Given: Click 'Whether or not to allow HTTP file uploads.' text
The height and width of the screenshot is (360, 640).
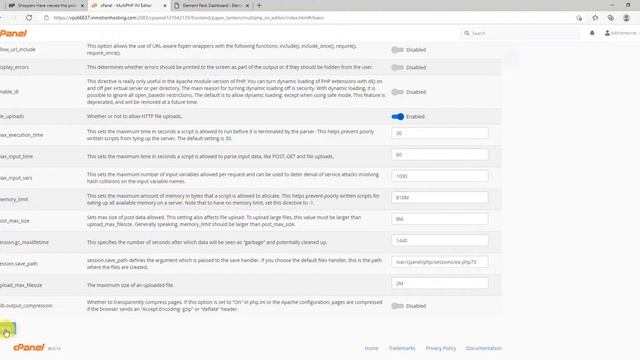Looking at the screenshot, I should tap(134, 116).
